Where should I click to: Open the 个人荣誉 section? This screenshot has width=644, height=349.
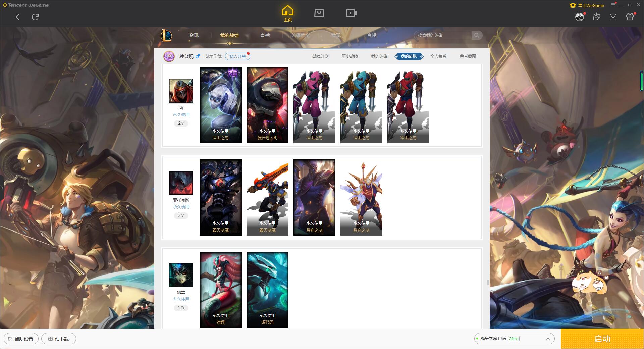tap(438, 56)
